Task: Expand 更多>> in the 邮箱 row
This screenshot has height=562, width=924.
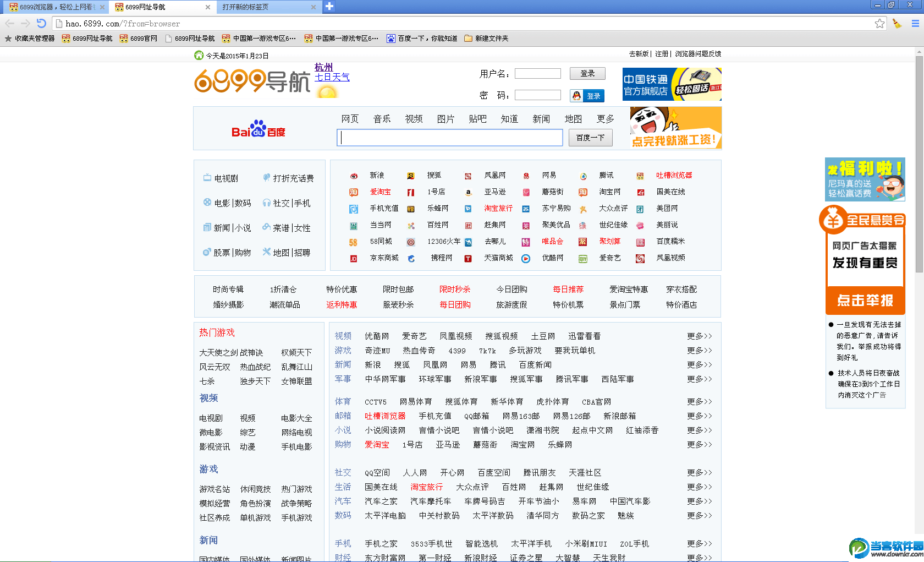Action: 699,416
